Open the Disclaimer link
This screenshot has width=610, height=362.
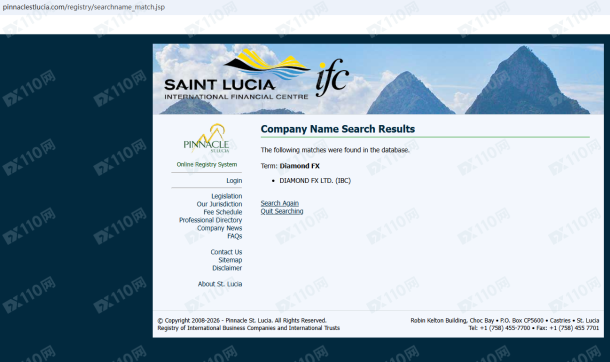click(x=227, y=268)
